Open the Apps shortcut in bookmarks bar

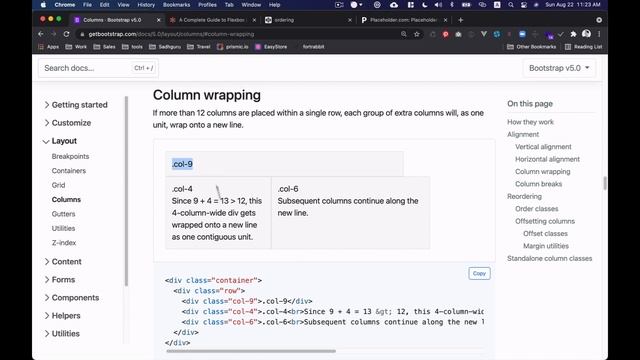[49, 47]
